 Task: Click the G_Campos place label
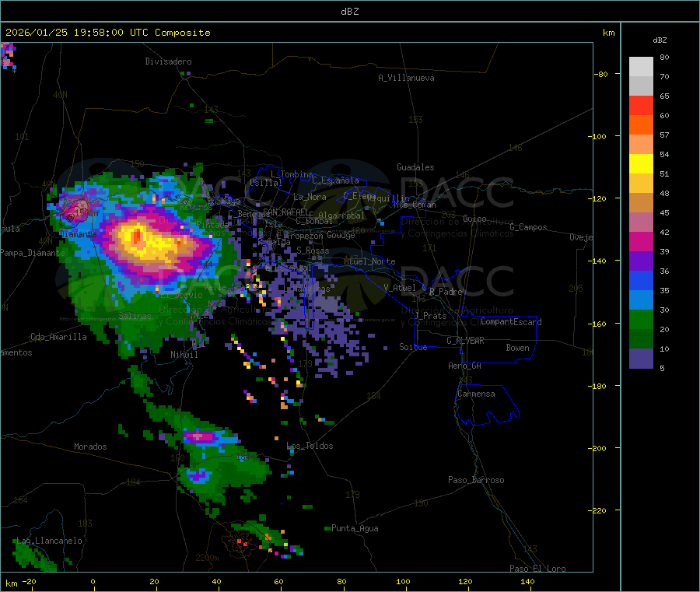click(528, 227)
